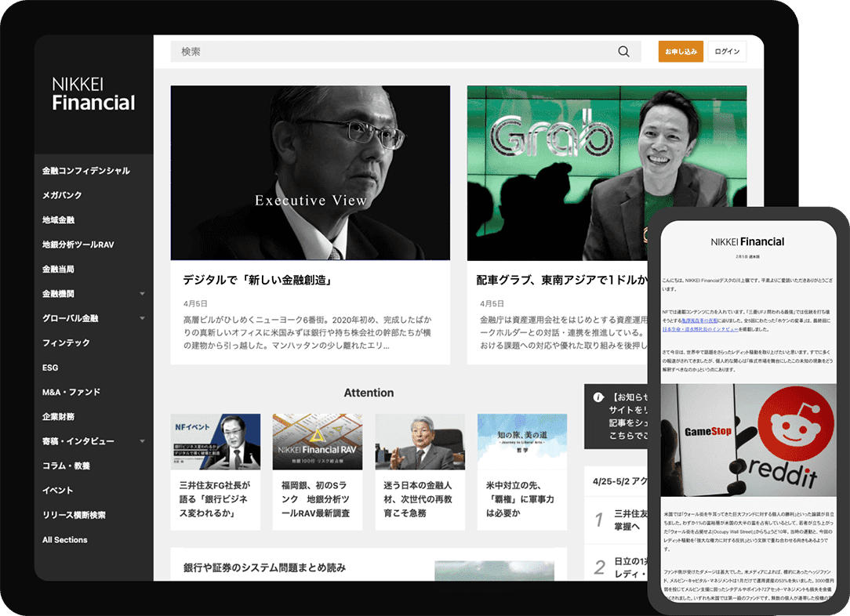Click the info icon in notice banner
Screen dimensions: 850x616
click(x=598, y=397)
